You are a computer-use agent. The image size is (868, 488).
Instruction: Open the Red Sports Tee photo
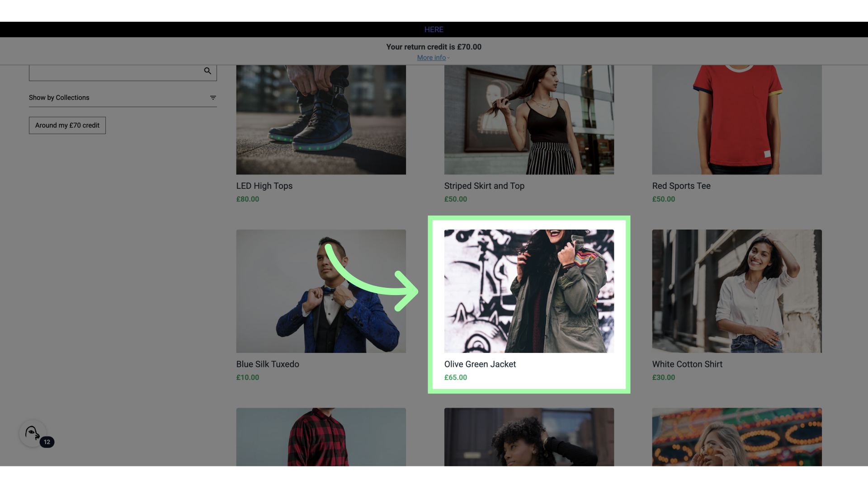tap(737, 120)
